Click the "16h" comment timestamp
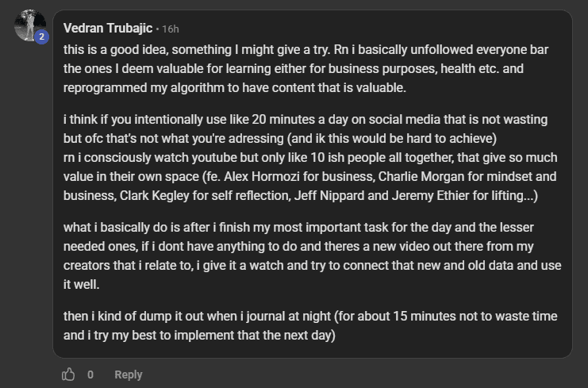Screen dimensions: 588x388 click(x=170, y=29)
